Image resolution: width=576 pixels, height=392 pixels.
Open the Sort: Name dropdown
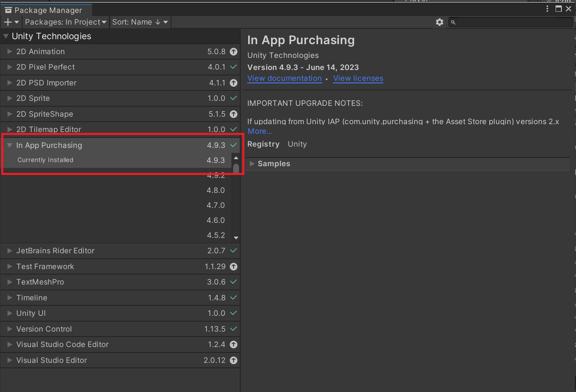(x=140, y=22)
